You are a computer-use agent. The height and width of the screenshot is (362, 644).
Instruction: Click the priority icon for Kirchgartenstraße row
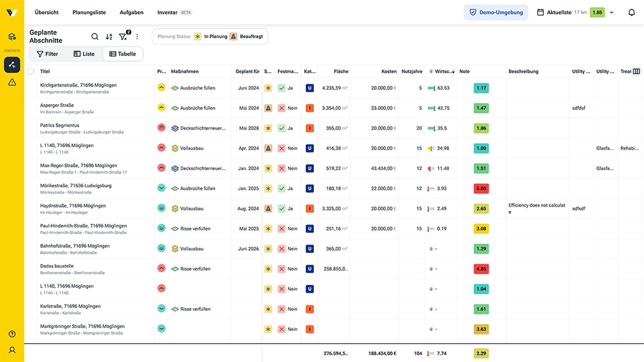point(161,88)
